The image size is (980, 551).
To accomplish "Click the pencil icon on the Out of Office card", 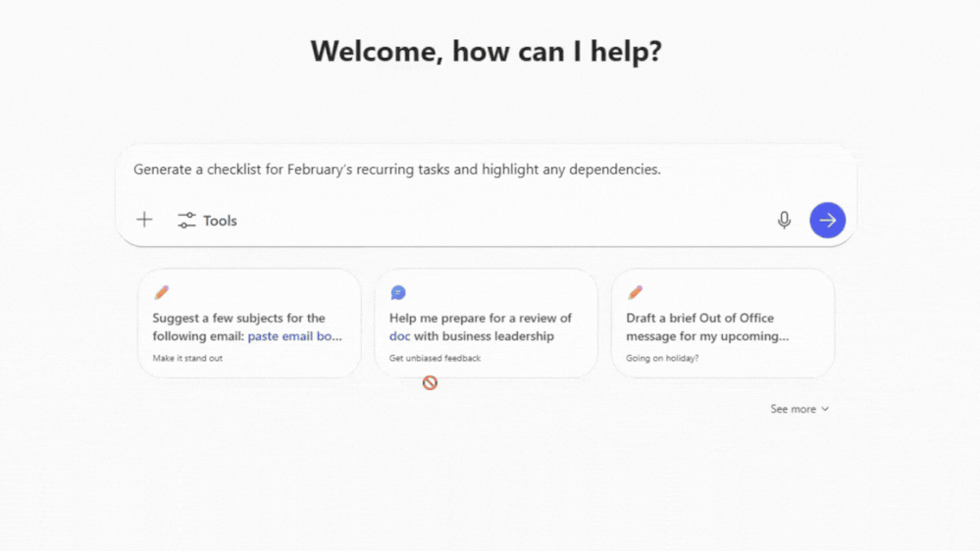I will tap(636, 292).
